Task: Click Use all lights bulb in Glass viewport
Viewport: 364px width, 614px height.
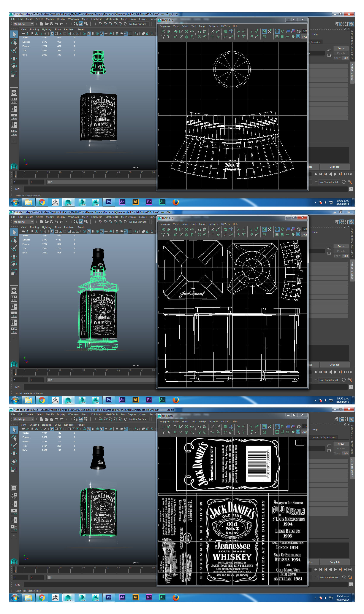Action: click(106, 231)
